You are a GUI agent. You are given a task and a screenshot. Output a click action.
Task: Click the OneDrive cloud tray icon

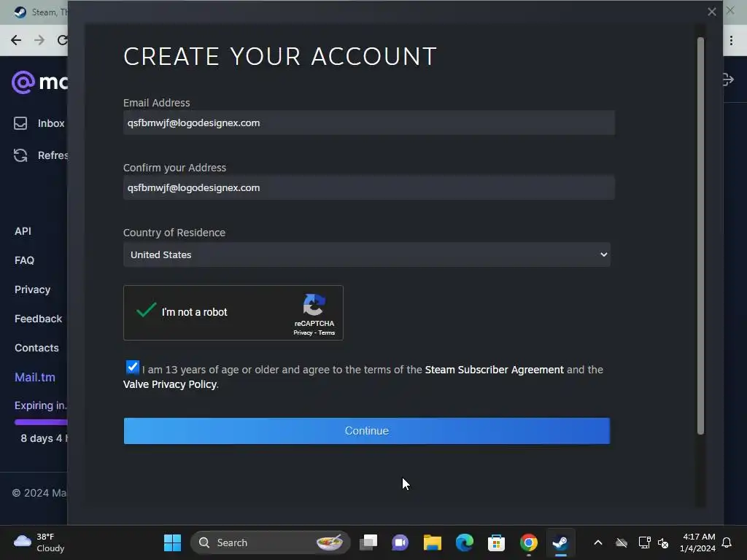[622, 542]
